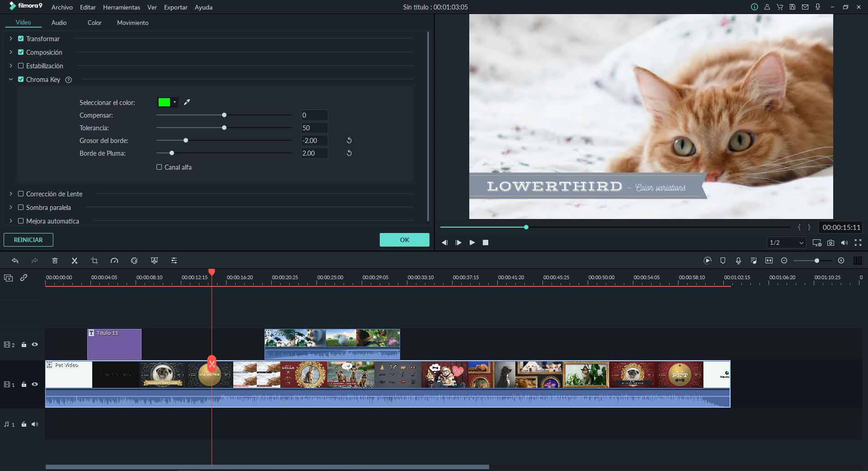The image size is (868, 471).
Task: Enable Sombra paralela checkbox
Action: click(x=21, y=208)
